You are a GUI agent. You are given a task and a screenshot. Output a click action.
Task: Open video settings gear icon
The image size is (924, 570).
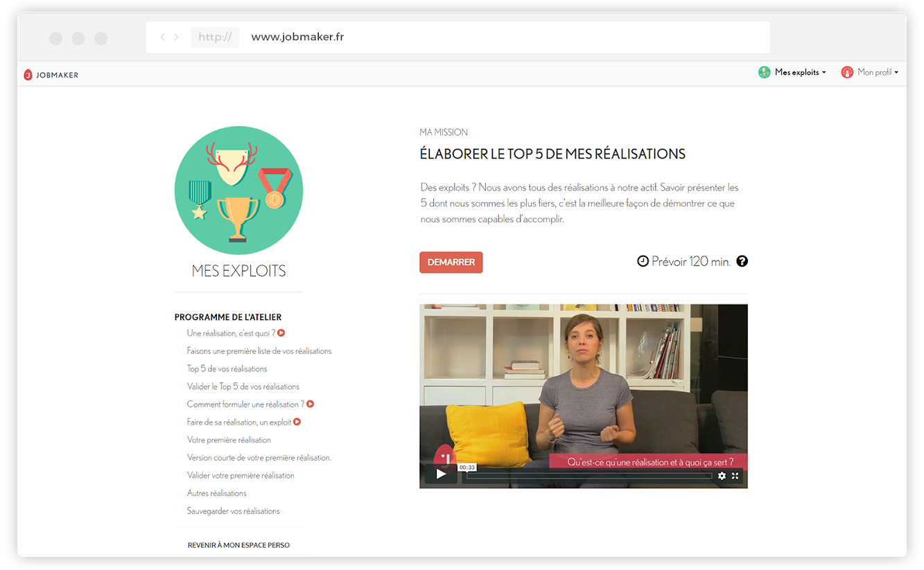pos(722,476)
